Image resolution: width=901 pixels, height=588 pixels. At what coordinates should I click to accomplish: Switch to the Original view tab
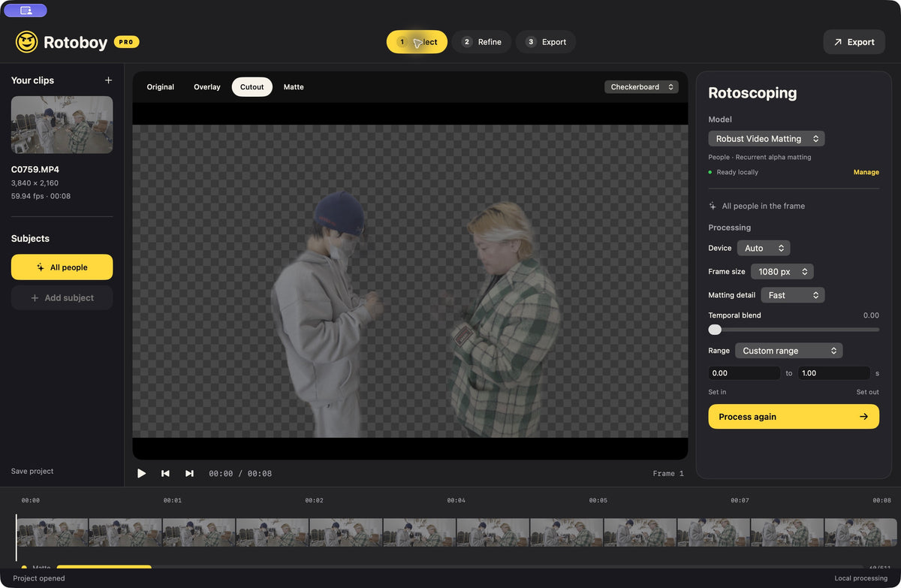pyautogui.click(x=161, y=87)
